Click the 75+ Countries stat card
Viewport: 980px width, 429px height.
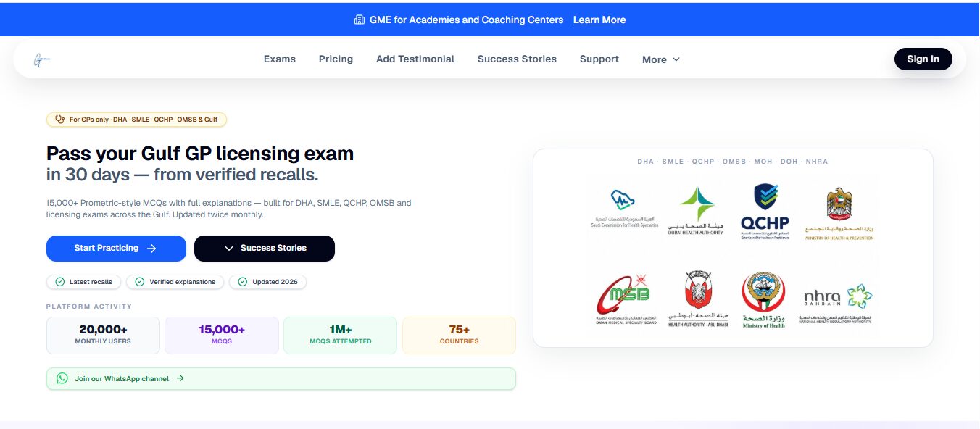pos(460,336)
